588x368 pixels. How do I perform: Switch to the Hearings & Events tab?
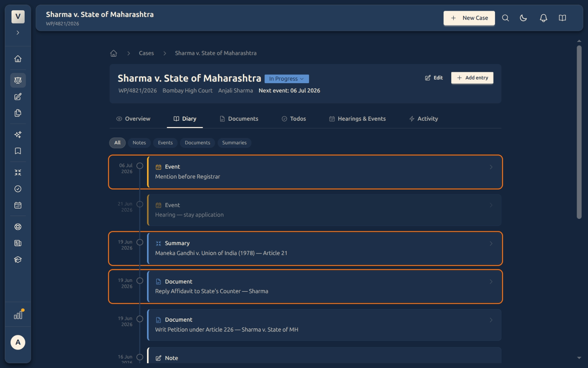coord(357,119)
